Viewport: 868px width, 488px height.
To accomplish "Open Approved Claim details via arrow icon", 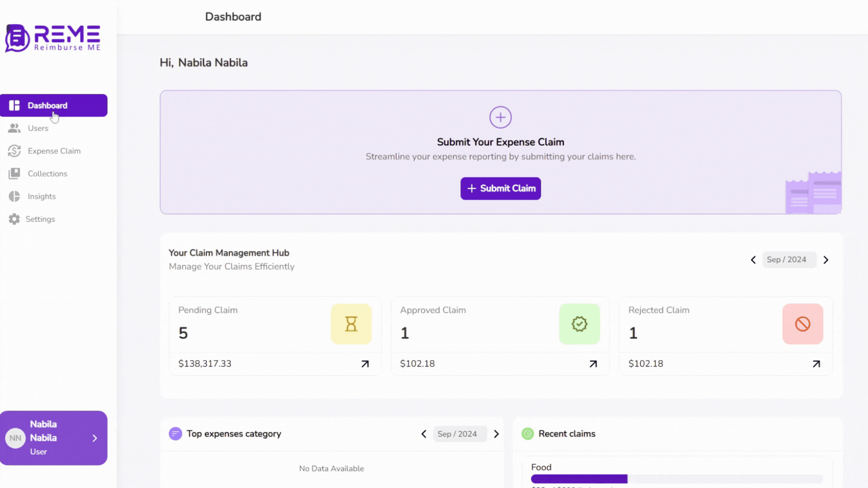I will 593,364.
